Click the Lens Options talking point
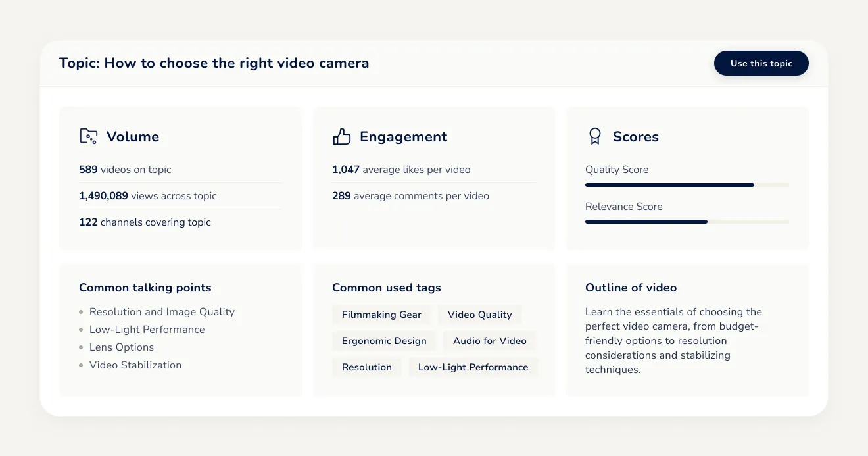This screenshot has height=456, width=868. (122, 347)
